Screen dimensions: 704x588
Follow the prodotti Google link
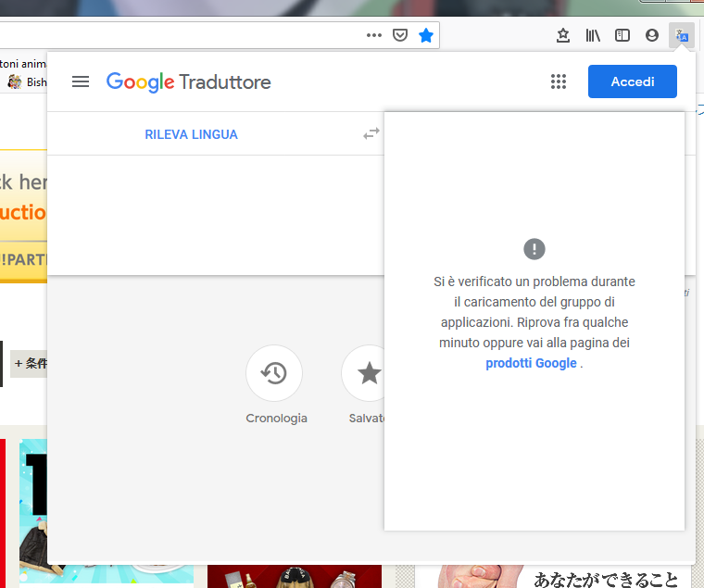[x=531, y=363]
